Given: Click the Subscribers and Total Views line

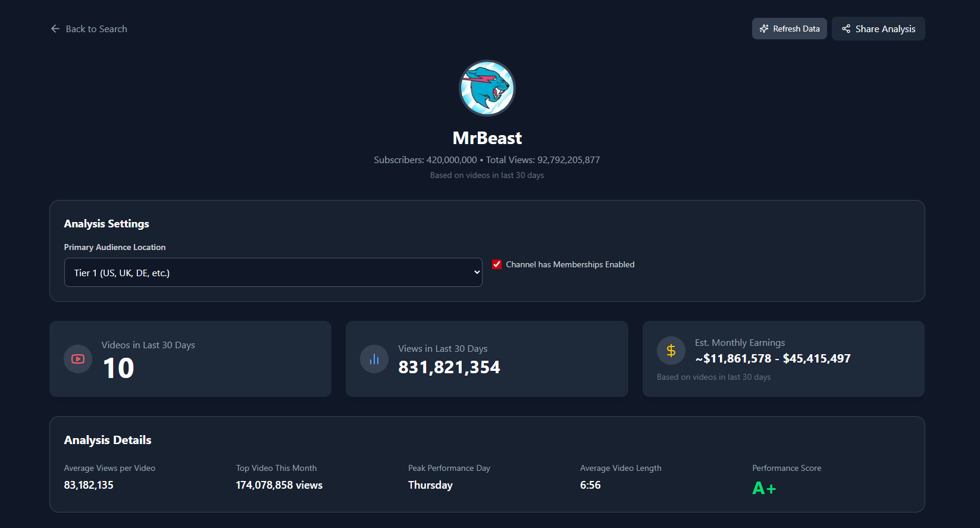Looking at the screenshot, I should (487, 160).
